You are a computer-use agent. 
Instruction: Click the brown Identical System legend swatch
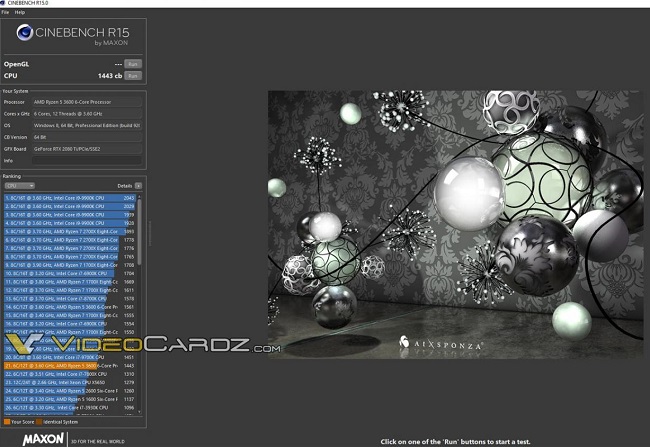coord(39,422)
